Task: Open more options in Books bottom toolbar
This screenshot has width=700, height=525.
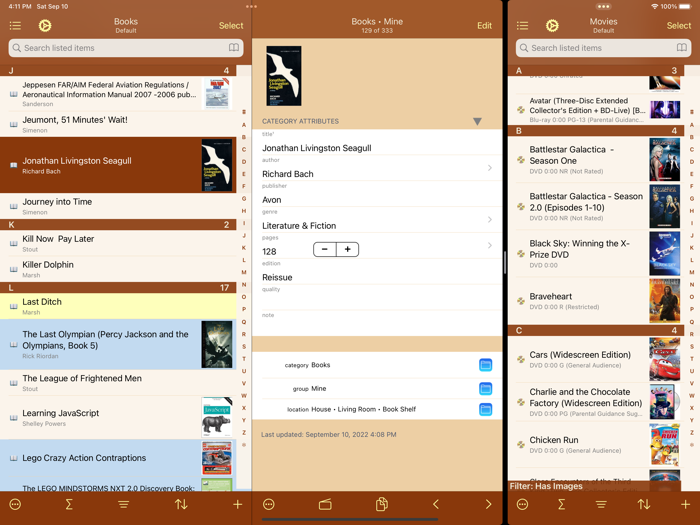Action: (x=15, y=504)
